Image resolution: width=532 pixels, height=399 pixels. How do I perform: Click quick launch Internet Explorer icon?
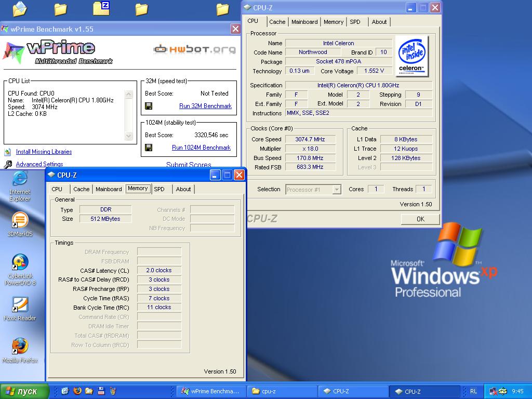tap(65, 391)
